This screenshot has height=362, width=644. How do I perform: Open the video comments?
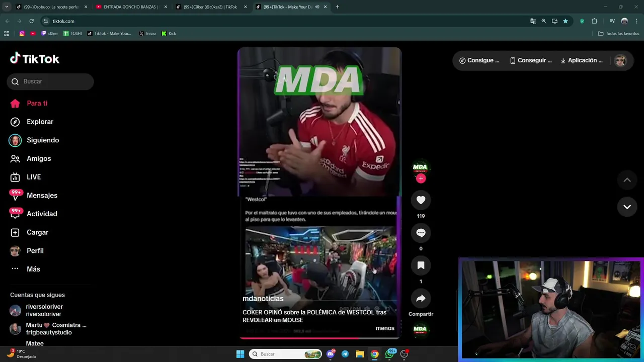coord(421,233)
